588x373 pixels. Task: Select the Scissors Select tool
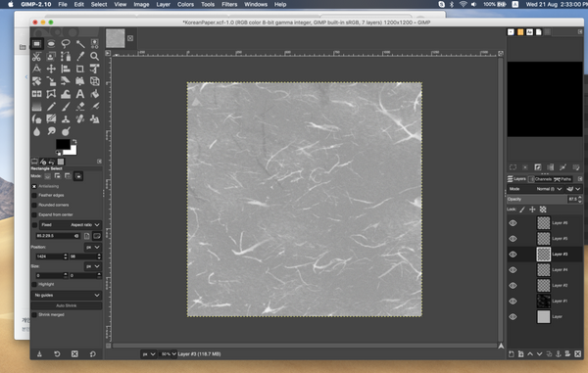point(36,57)
